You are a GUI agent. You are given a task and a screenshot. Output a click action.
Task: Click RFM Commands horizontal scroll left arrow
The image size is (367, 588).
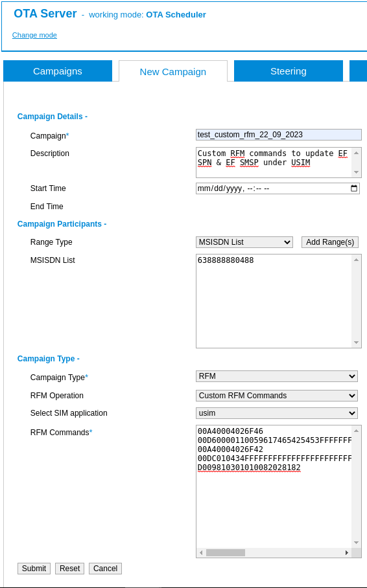point(201,553)
